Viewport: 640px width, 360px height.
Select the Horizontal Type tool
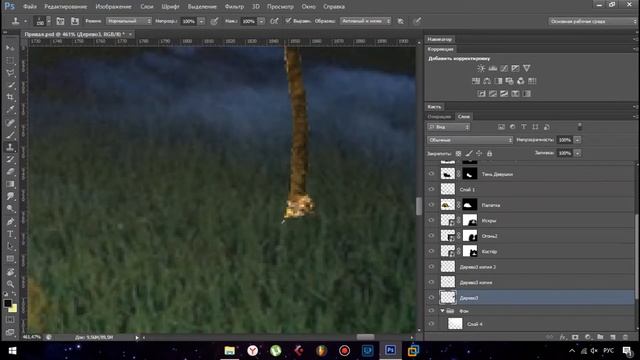coord(10,234)
